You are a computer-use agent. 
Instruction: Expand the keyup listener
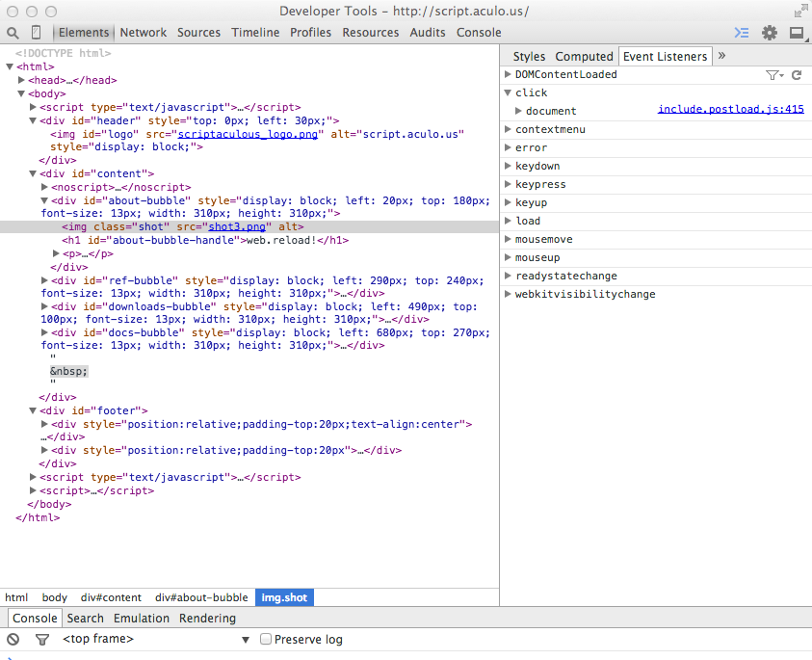point(508,202)
